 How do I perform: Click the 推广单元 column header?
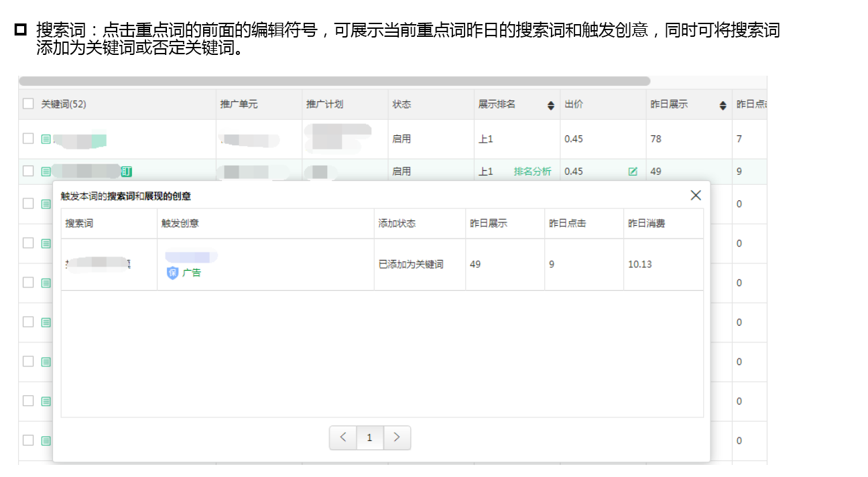click(x=239, y=105)
